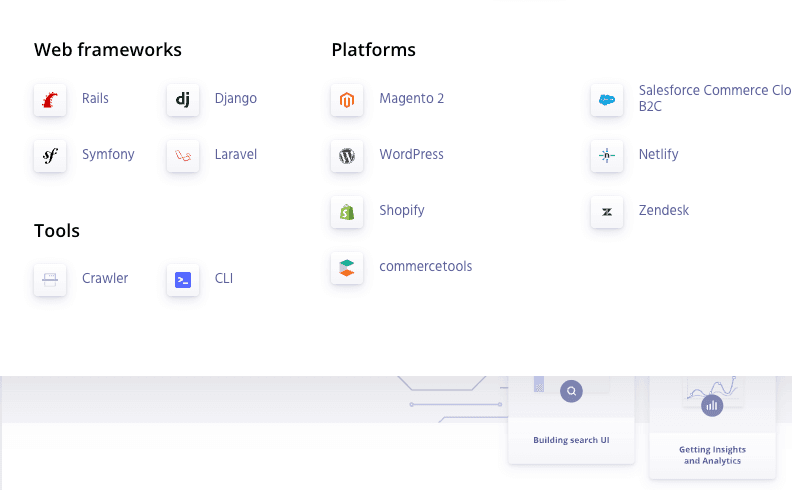Screen dimensions: 792x490
Task: Click the Shopify bag icon
Action: pyautogui.click(x=347, y=212)
